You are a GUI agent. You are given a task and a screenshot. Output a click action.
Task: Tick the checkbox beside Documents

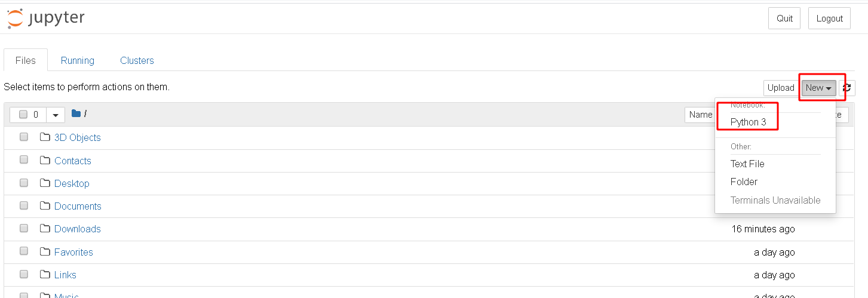click(24, 206)
